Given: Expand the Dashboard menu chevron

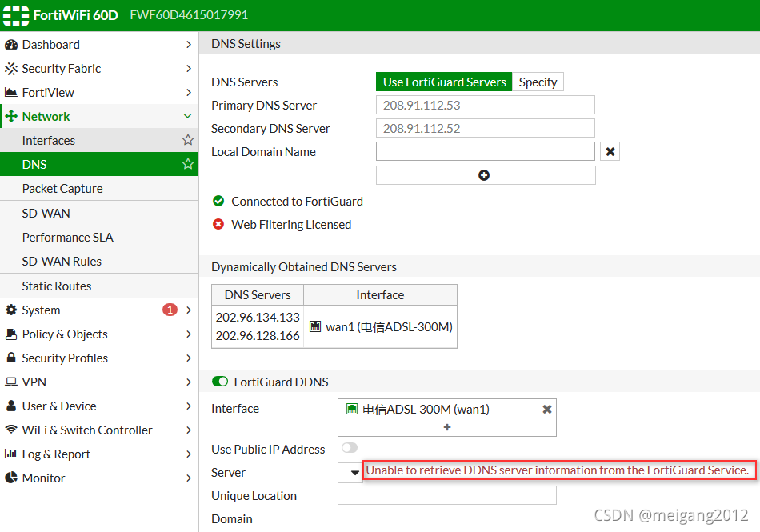Looking at the screenshot, I should (189, 45).
